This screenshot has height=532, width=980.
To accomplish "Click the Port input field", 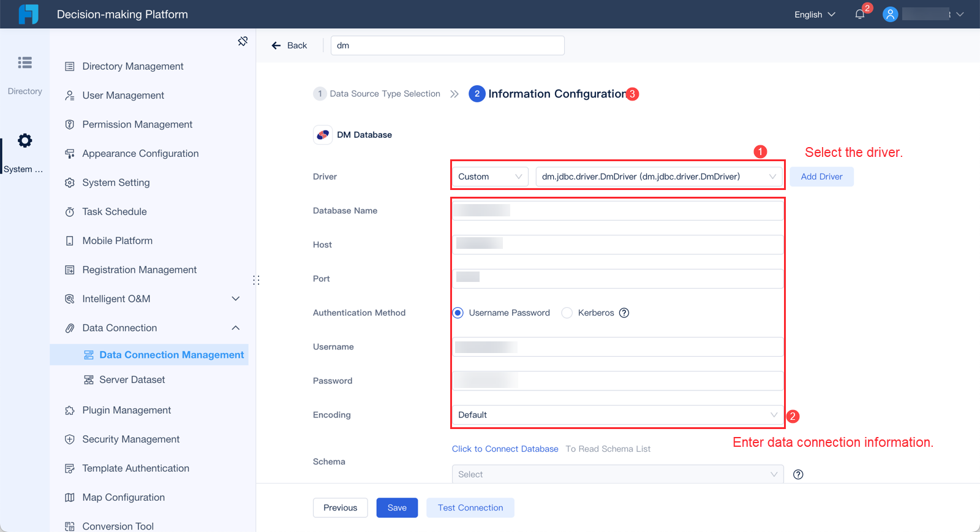I will point(618,279).
